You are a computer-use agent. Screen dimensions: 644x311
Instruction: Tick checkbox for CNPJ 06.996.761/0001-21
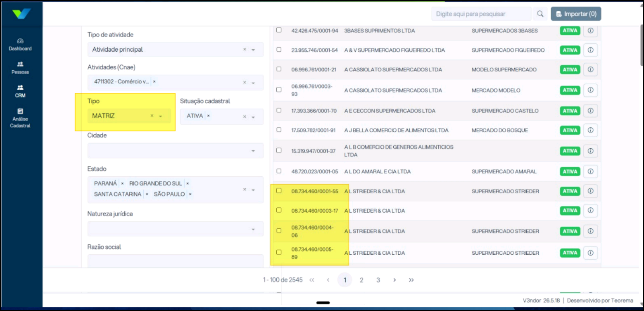279,69
